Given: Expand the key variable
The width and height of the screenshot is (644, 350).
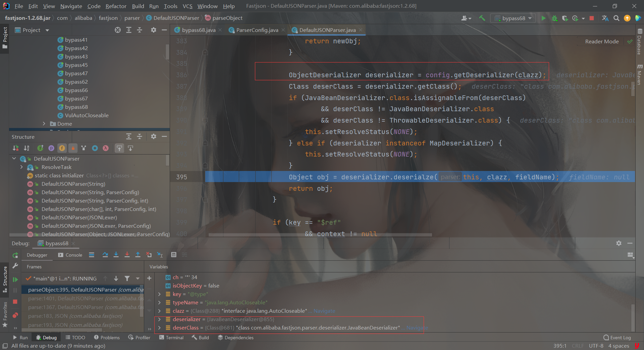Looking at the screenshot, I should point(159,294).
